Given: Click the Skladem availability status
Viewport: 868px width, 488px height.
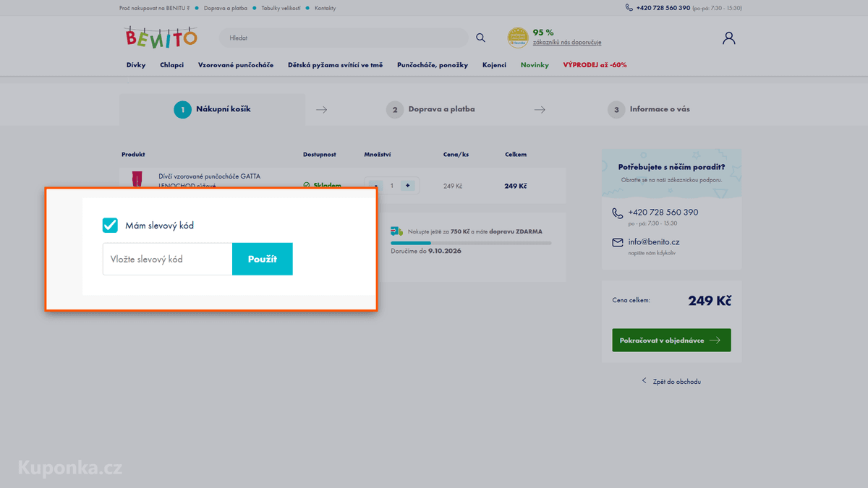Looking at the screenshot, I should click(x=322, y=186).
